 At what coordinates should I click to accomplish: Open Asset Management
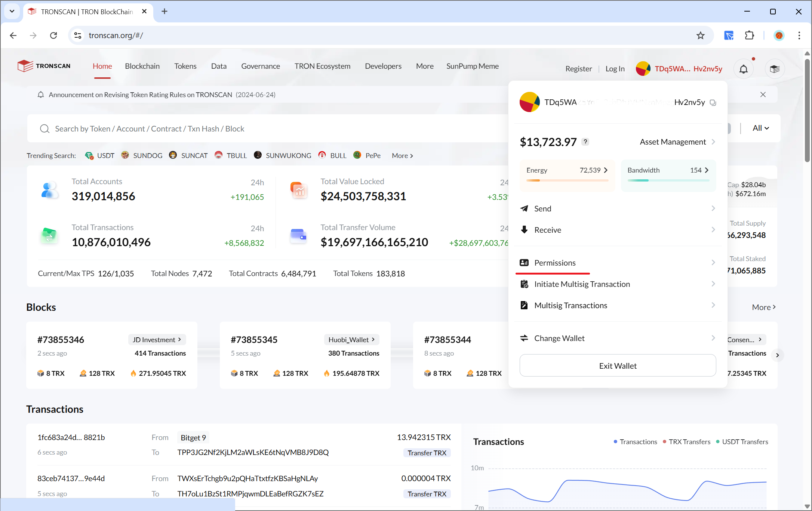(677, 142)
